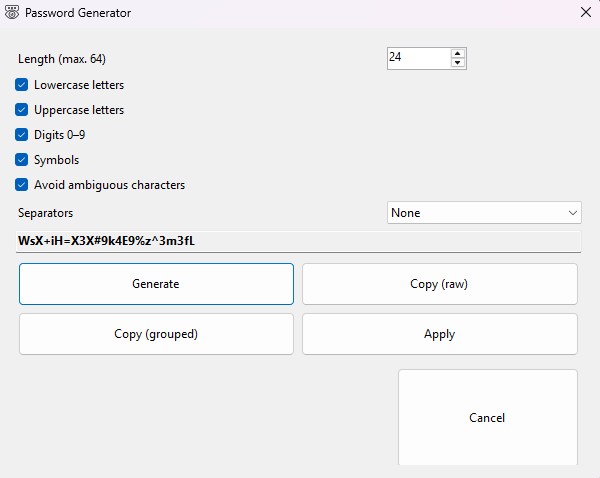Click into the Length value field showing 24
Viewport: 600px width, 478px height.
(x=417, y=58)
